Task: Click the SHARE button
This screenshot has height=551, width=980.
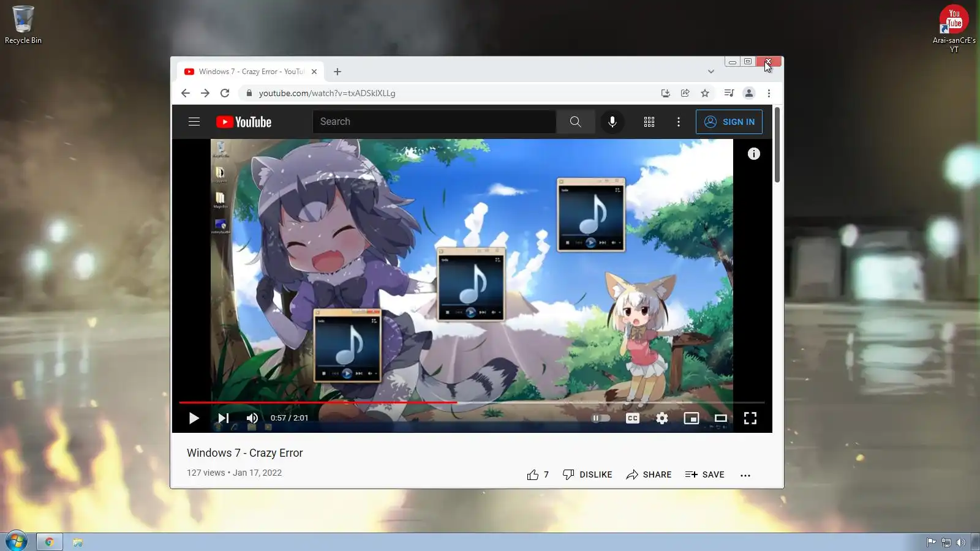Action: (649, 474)
